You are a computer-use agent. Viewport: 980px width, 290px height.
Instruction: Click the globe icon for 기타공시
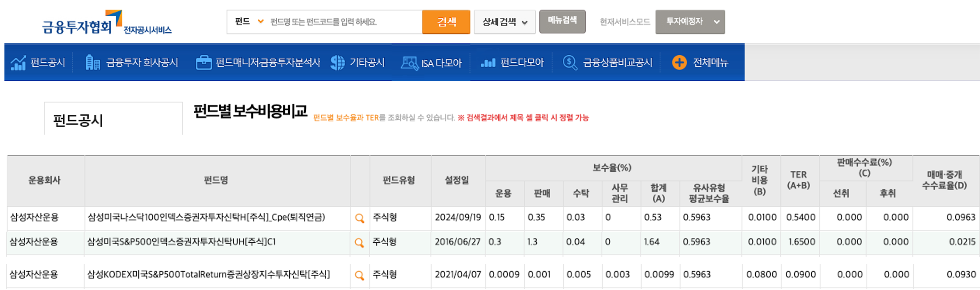(x=337, y=62)
